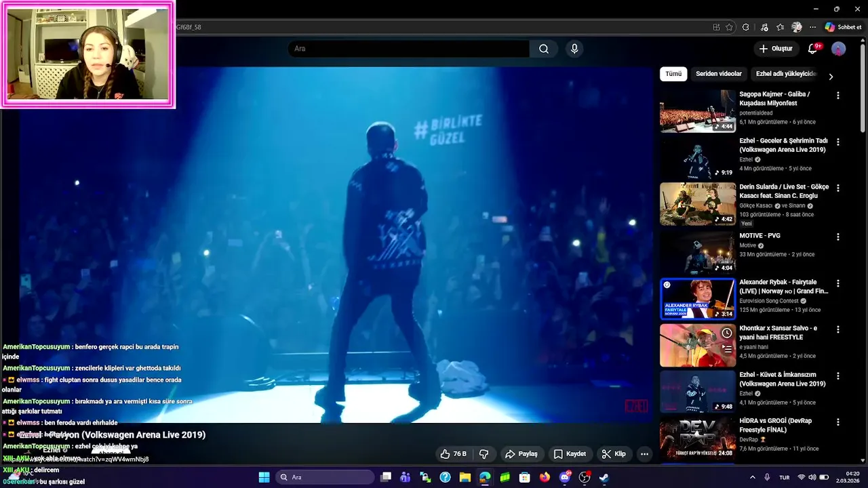Click the Oluştur create button
This screenshot has width=868, height=488.
(x=776, y=49)
